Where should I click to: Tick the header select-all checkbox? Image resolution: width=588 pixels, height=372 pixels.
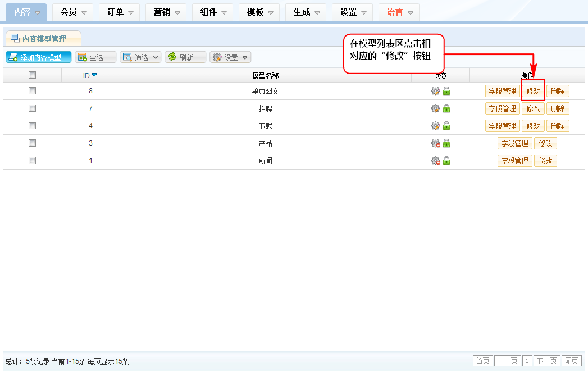[32, 75]
